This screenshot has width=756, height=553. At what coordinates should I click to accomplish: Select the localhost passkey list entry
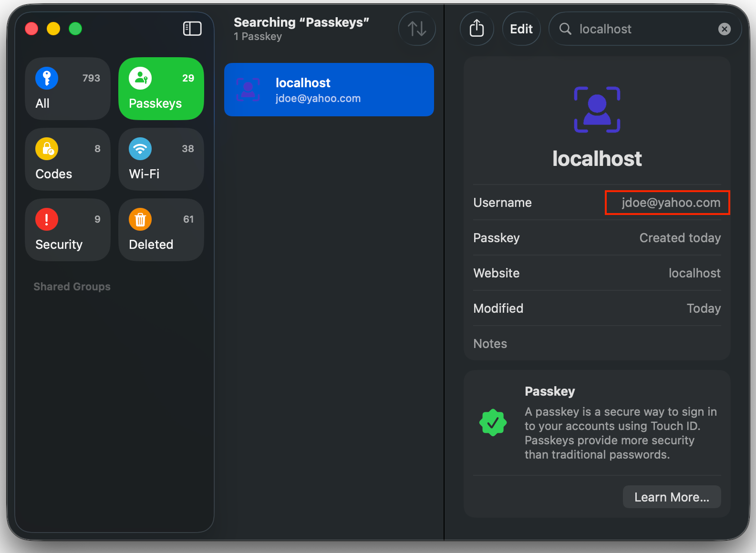coord(329,90)
